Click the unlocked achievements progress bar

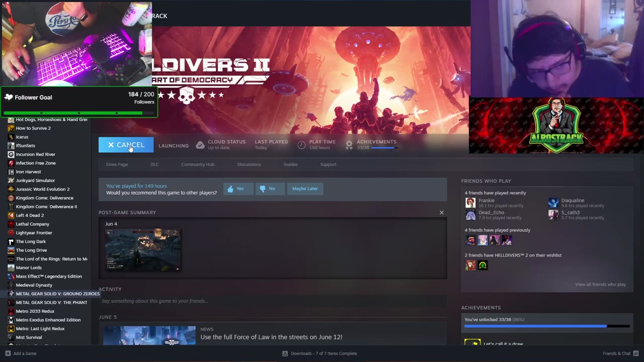tap(547, 326)
